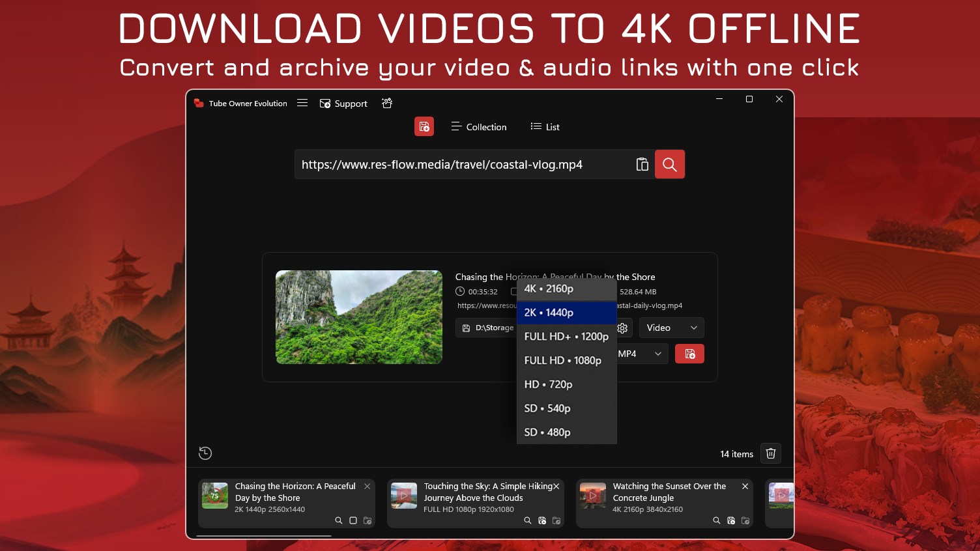Select FULL HD • 1080p resolution
The height and width of the screenshot is (551, 980).
point(567,361)
